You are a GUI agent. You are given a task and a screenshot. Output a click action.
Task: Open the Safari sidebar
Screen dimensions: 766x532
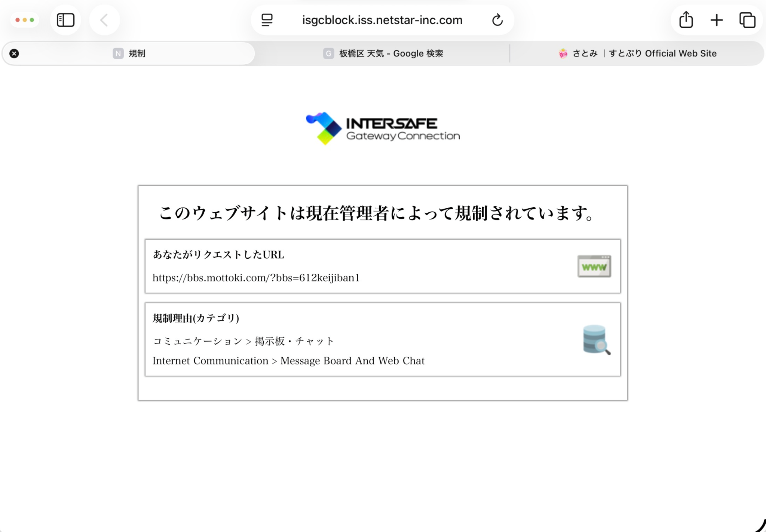click(x=65, y=20)
